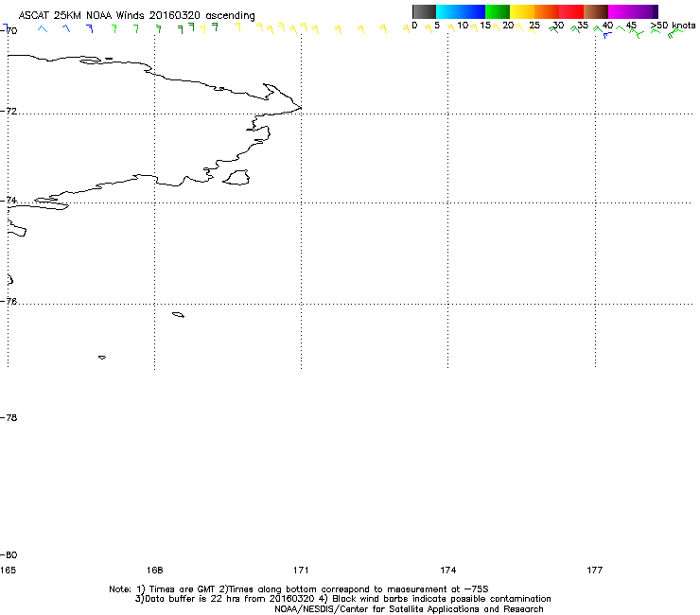Image resolution: width=700 pixels, height=615 pixels.
Task: Click the '165' longitude label
Action: tap(8, 571)
